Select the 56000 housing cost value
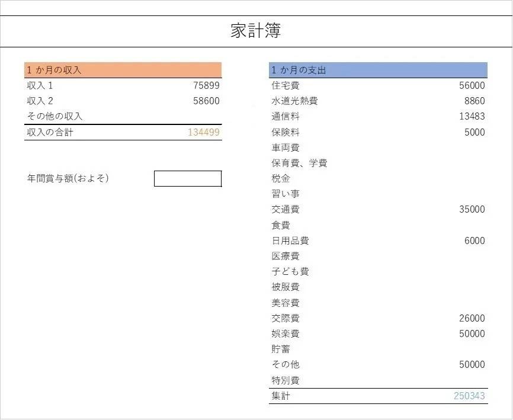Viewport: 513px width, 420px height. click(472, 86)
